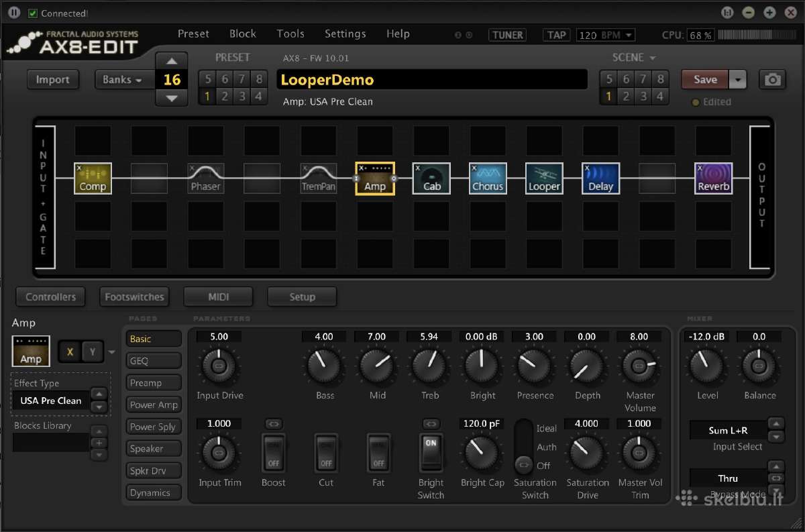Click the Amp block thumbnail in editor panel
The width and height of the screenshot is (805, 532).
pos(31,351)
